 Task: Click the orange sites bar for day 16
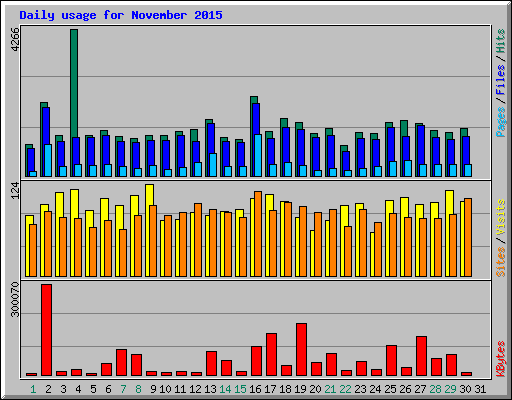[258, 234]
